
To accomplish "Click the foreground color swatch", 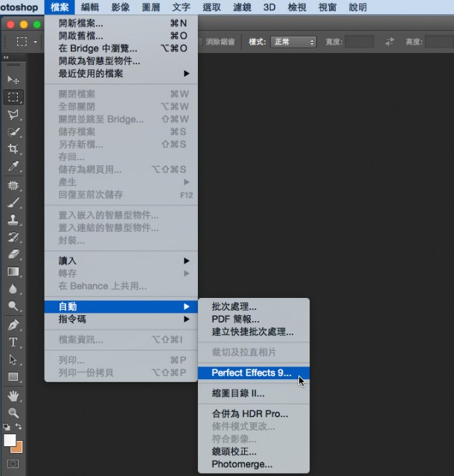I will point(10,440).
